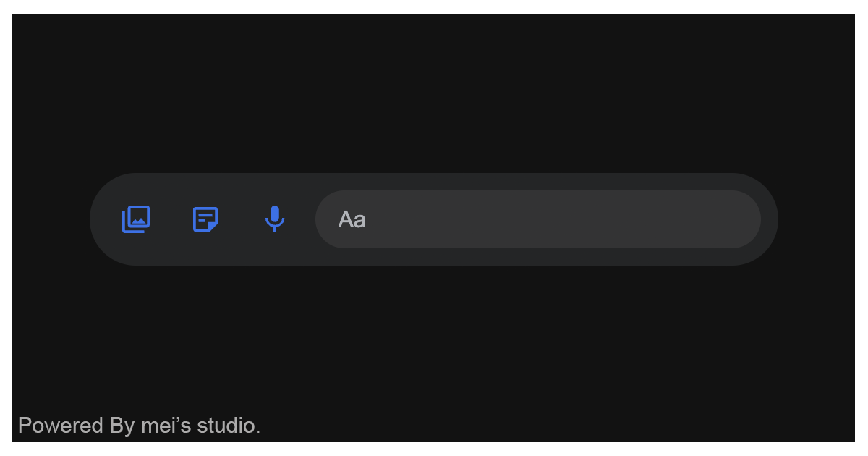The width and height of the screenshot is (868, 456).
Task: Open the mei's studio footer credit
Action: point(139,426)
